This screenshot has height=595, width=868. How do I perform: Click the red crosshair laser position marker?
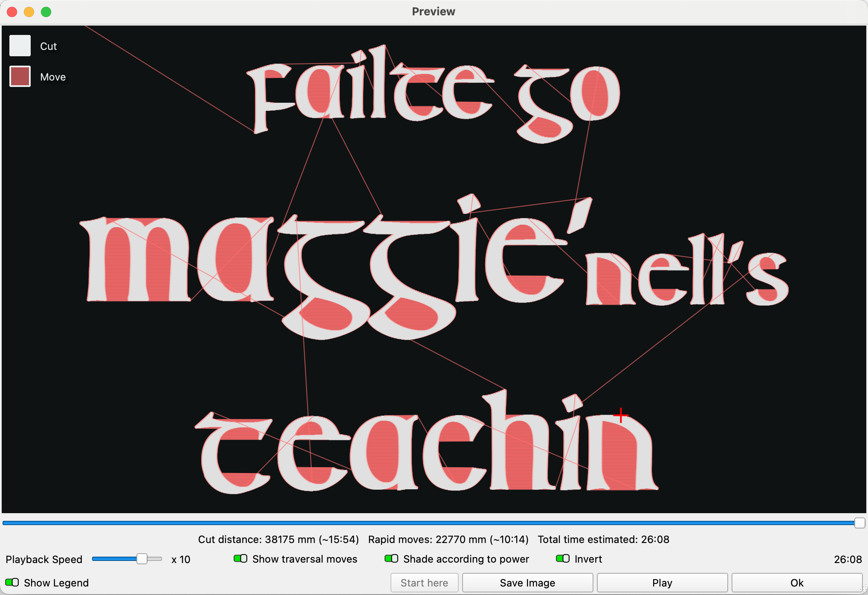(621, 415)
